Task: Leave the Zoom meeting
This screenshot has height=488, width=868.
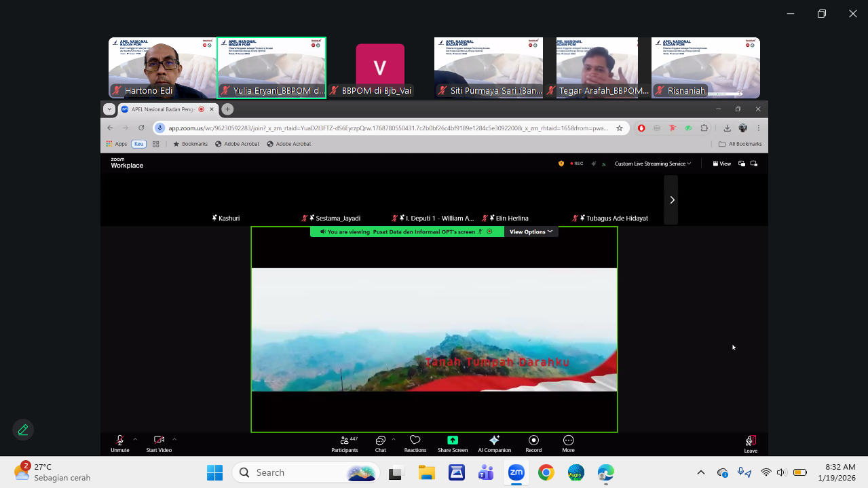Action: click(x=750, y=443)
